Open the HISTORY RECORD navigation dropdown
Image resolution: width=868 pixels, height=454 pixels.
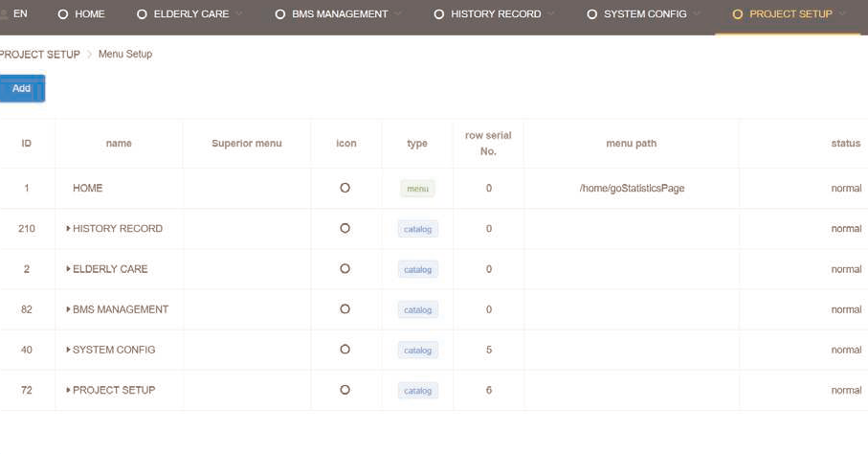[496, 14]
